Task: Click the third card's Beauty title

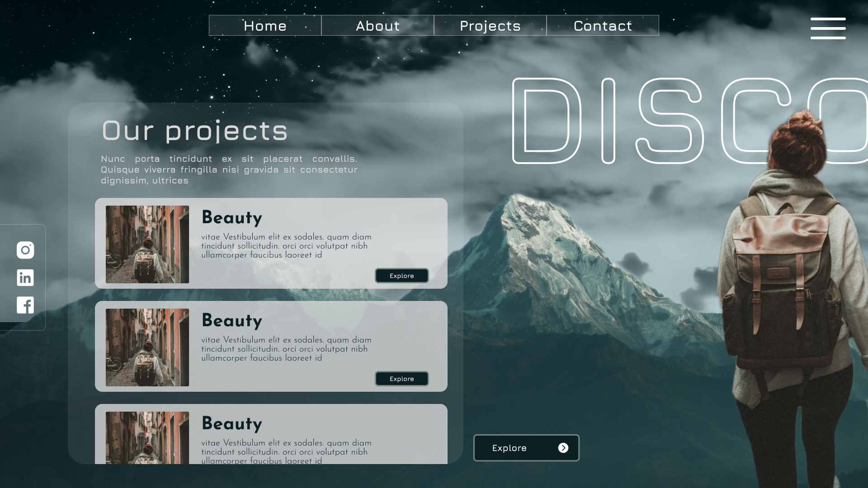Action: pyautogui.click(x=231, y=424)
